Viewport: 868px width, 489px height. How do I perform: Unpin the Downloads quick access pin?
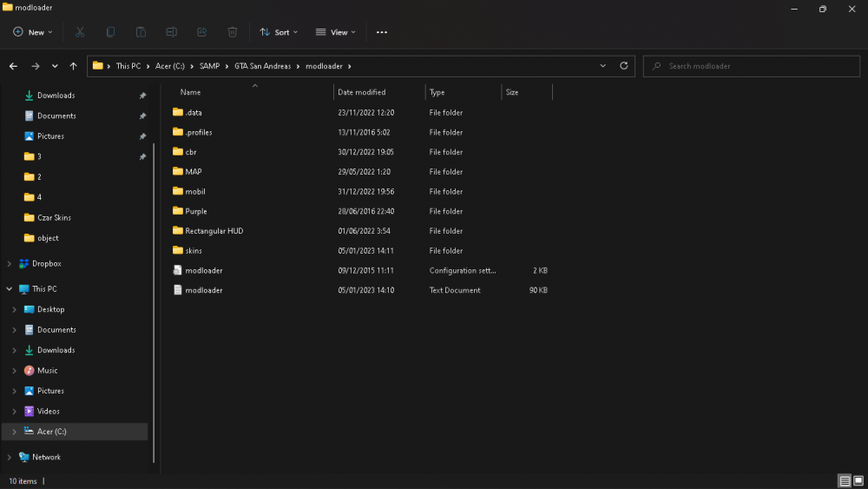[x=143, y=96]
